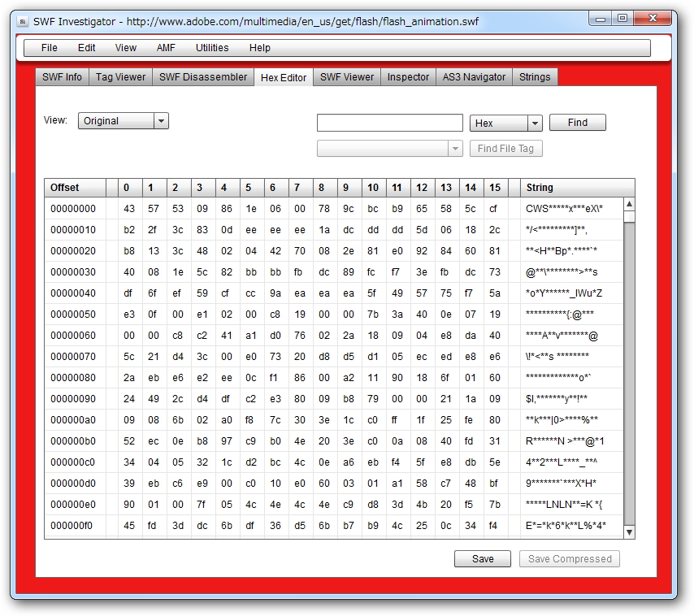Click the Offset column header
This screenshot has width=694, height=616.
(x=76, y=188)
